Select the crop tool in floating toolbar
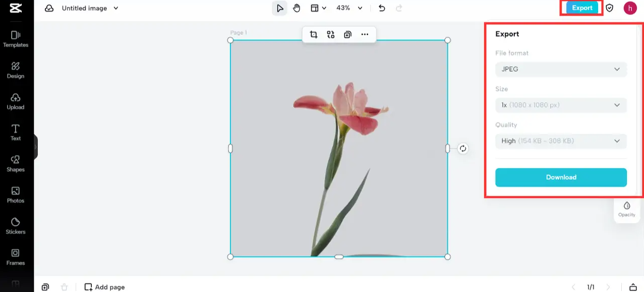This screenshot has width=644, height=292. click(314, 34)
